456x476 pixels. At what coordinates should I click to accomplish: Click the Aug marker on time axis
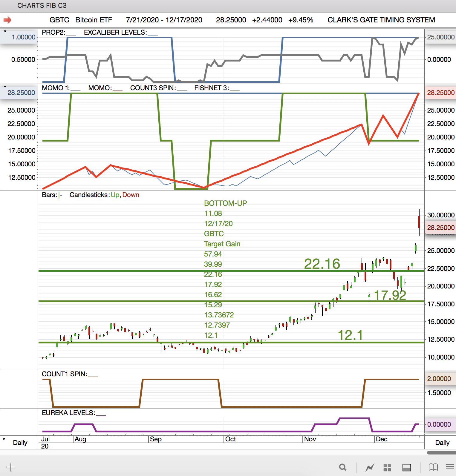tap(80, 439)
